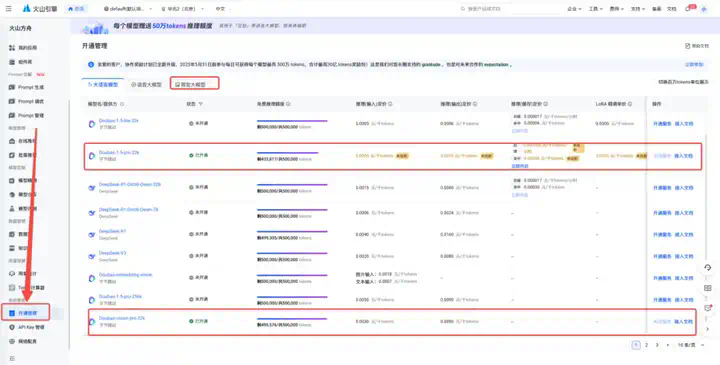Open the 华北2 (北京) region dropdown
720x365 pixels.
click(x=184, y=9)
